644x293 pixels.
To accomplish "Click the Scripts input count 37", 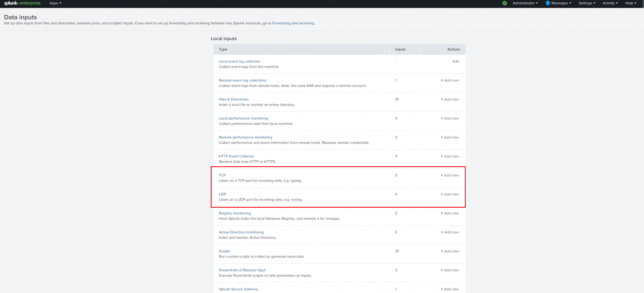I will 397,251.
